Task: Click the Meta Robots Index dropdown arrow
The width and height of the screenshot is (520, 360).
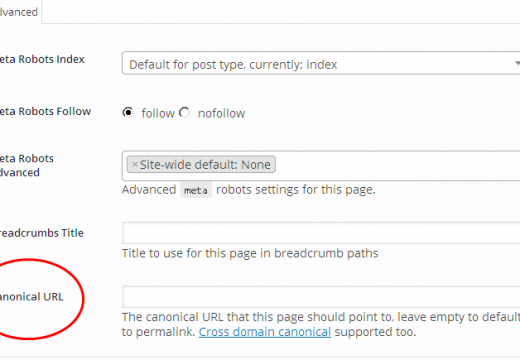Action: pos(517,63)
